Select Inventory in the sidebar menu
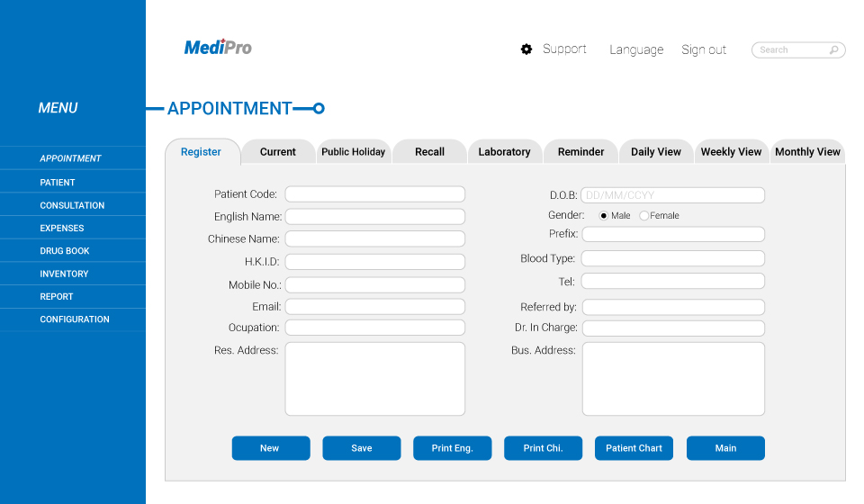Image resolution: width=864 pixels, height=504 pixels. click(x=64, y=274)
